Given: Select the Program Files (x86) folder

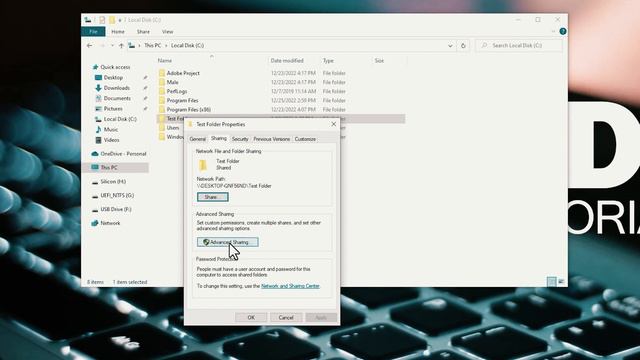Looking at the screenshot, I should (189, 109).
